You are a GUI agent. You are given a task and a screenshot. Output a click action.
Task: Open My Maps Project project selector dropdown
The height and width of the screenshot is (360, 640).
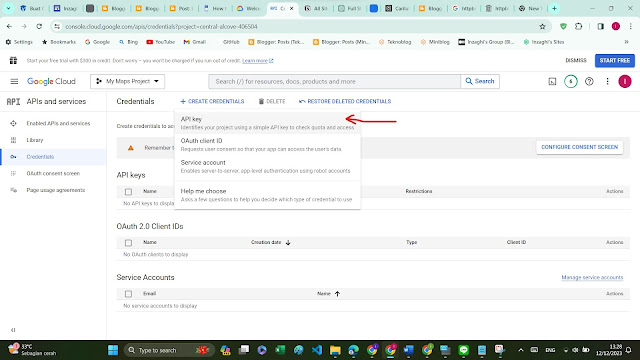click(127, 81)
